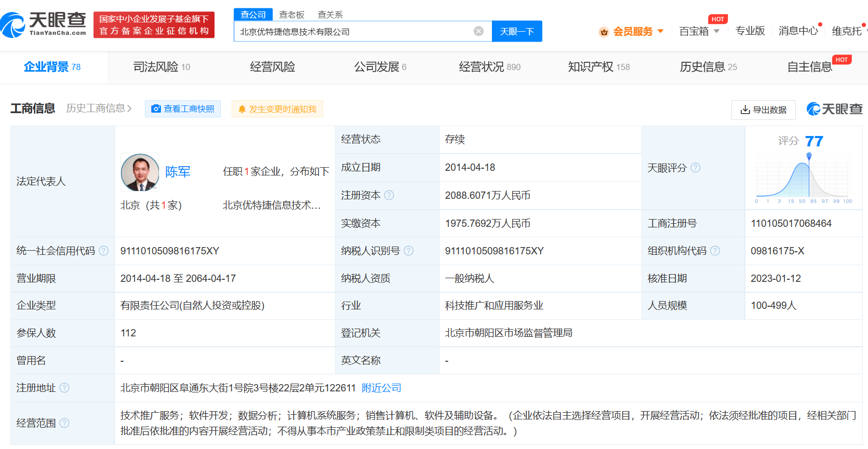Open the 知识产权 tab
The height and width of the screenshot is (449, 868).
click(x=598, y=67)
